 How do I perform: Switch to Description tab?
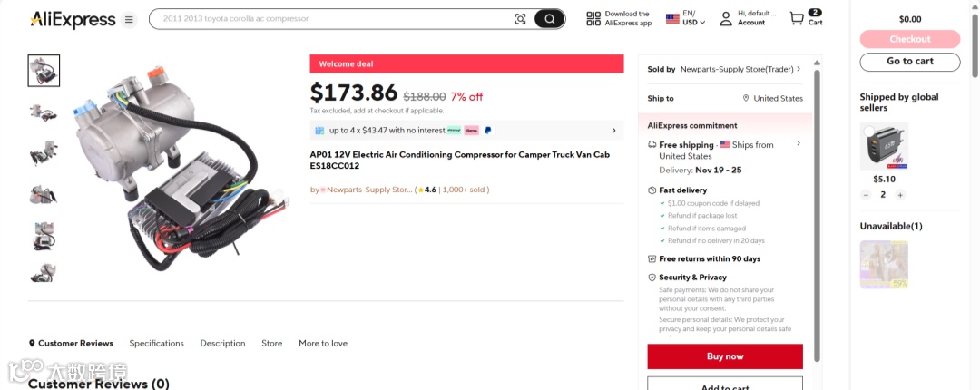coord(222,344)
